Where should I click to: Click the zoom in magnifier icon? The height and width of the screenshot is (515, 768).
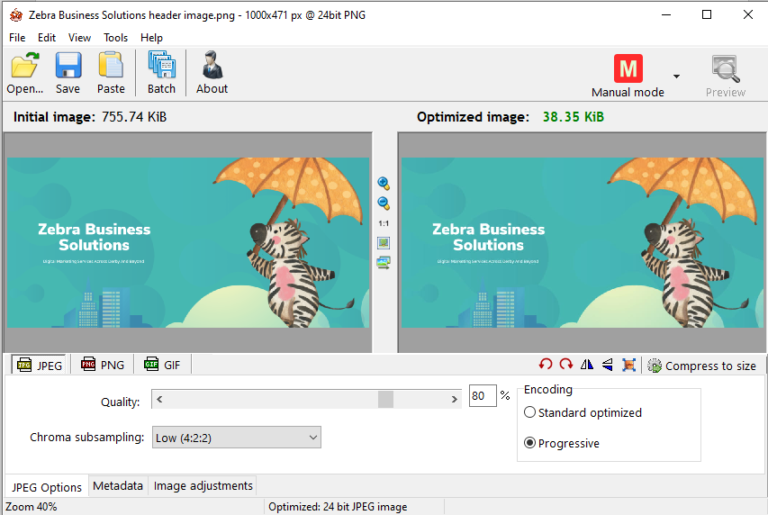(383, 184)
